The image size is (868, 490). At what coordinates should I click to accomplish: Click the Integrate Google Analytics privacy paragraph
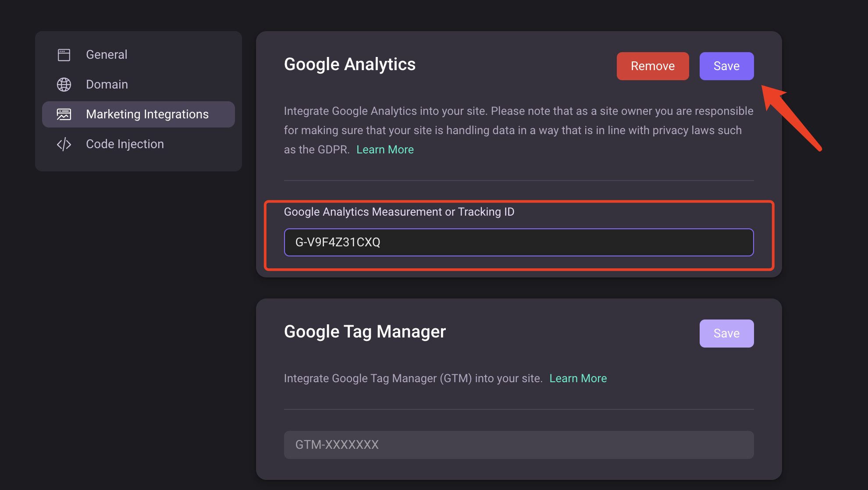(519, 130)
